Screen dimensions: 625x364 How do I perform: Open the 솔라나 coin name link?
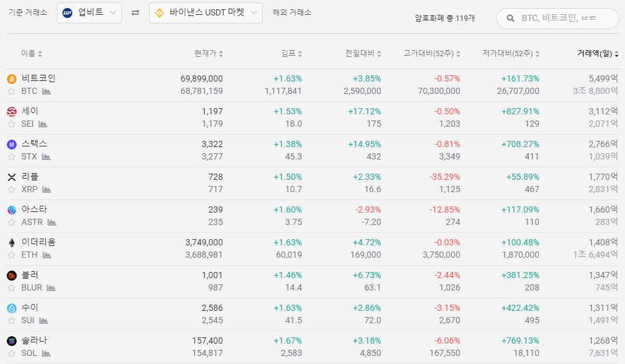click(x=34, y=341)
